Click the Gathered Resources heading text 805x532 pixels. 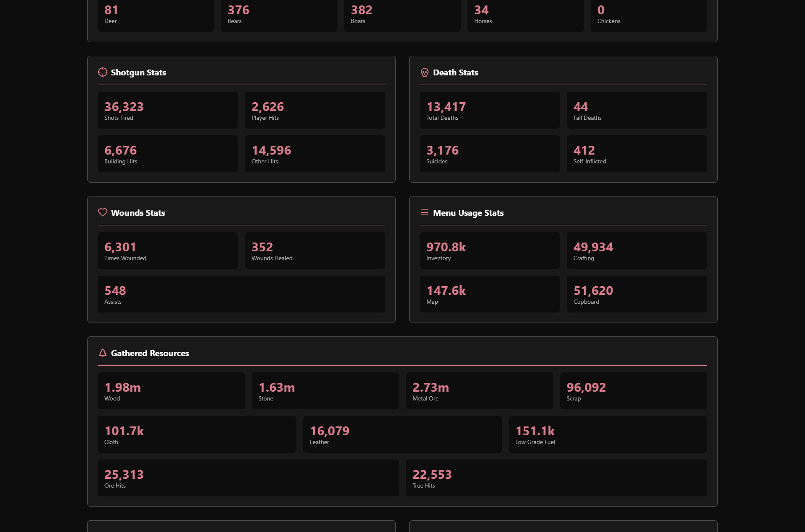click(150, 353)
